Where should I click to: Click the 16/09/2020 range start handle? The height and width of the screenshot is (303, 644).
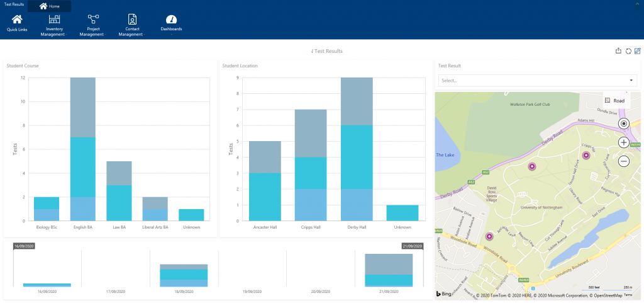pos(24,246)
